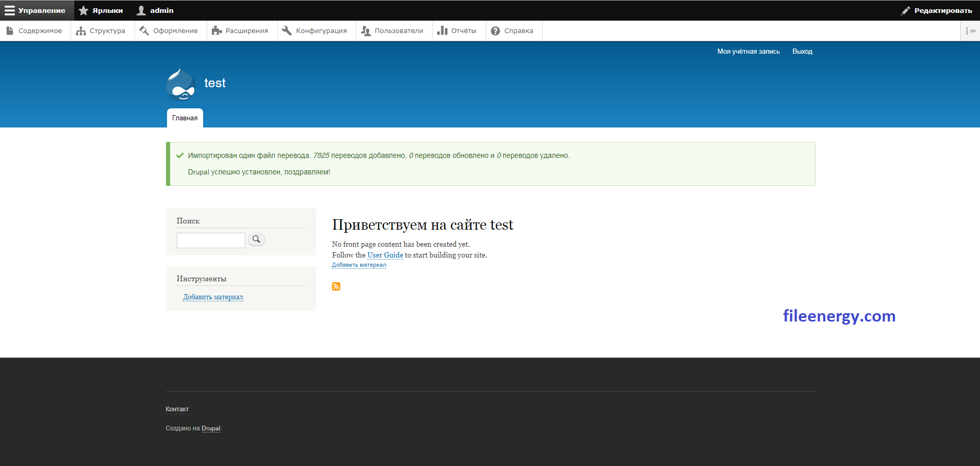Click the Drupal link in footer
This screenshot has width=980, height=466.
211,428
